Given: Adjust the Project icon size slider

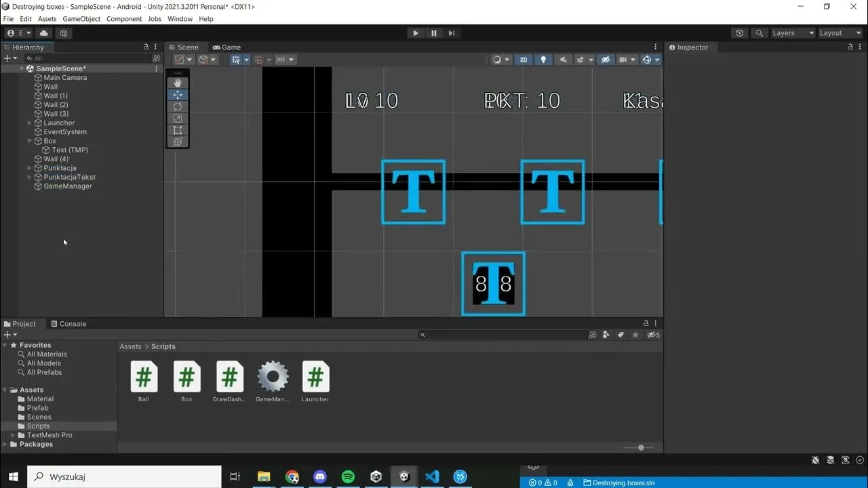Looking at the screenshot, I should pos(641,447).
